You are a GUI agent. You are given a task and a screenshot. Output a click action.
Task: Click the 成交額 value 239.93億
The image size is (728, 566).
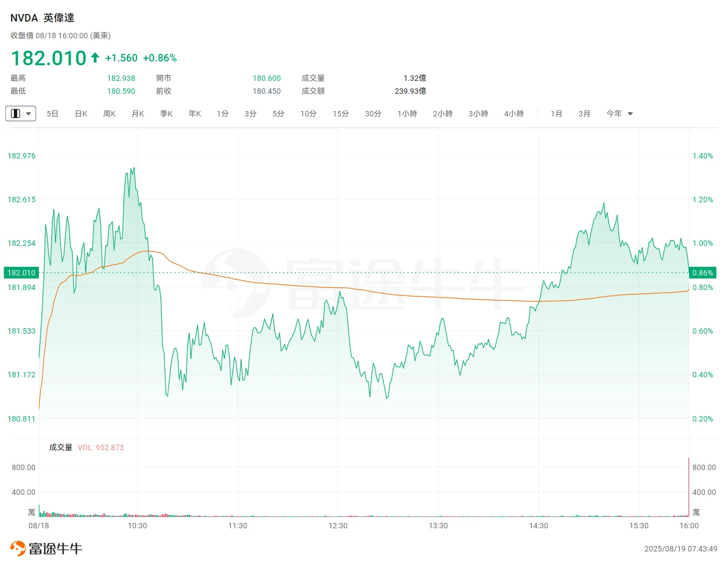pyautogui.click(x=410, y=91)
